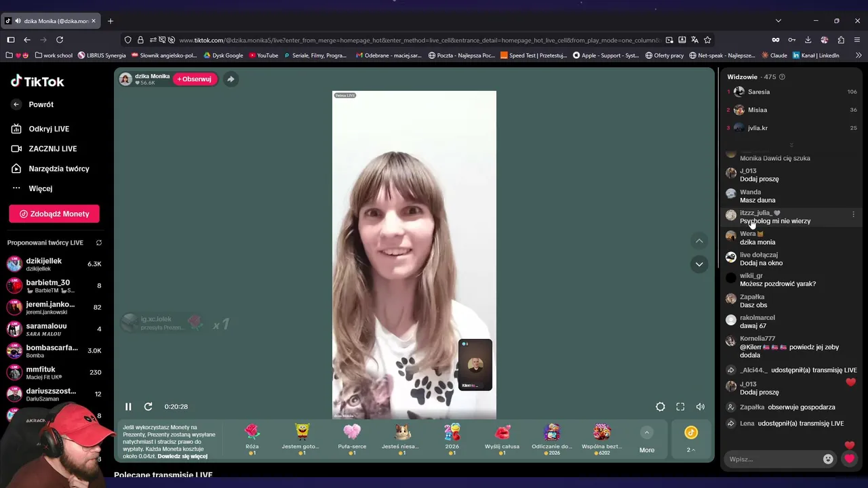Click comment by Kornelia777
Viewport: 868px width, 488px height.
click(x=791, y=347)
